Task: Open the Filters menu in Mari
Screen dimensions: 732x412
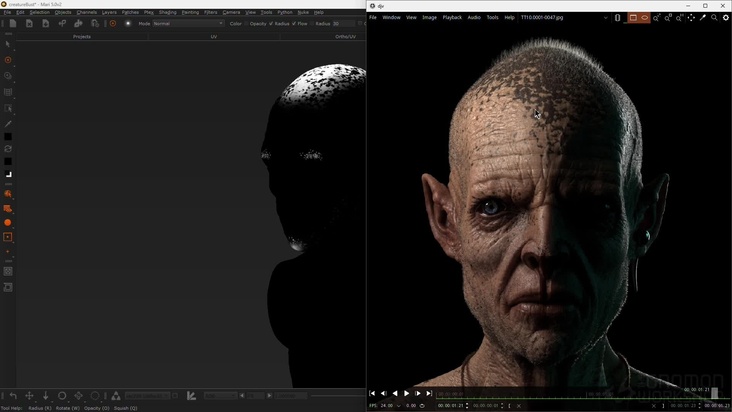Action: [211, 13]
